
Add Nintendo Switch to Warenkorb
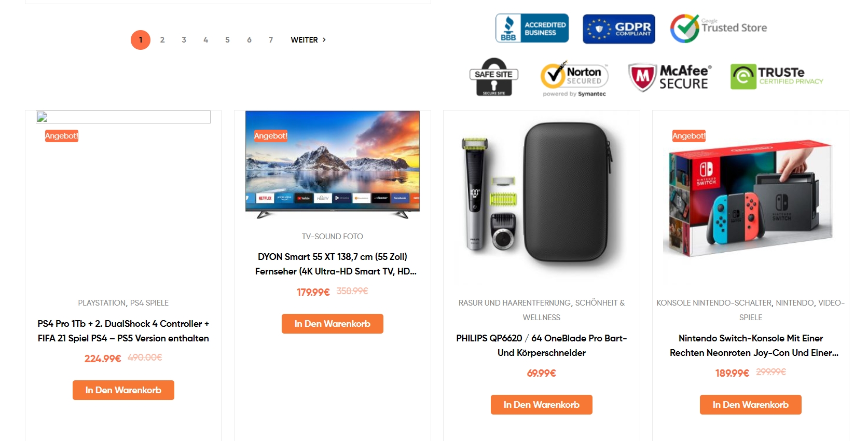[751, 405]
